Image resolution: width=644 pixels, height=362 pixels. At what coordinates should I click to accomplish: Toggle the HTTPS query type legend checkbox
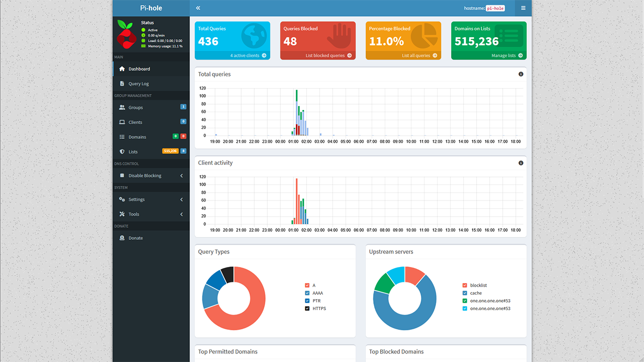307,309
